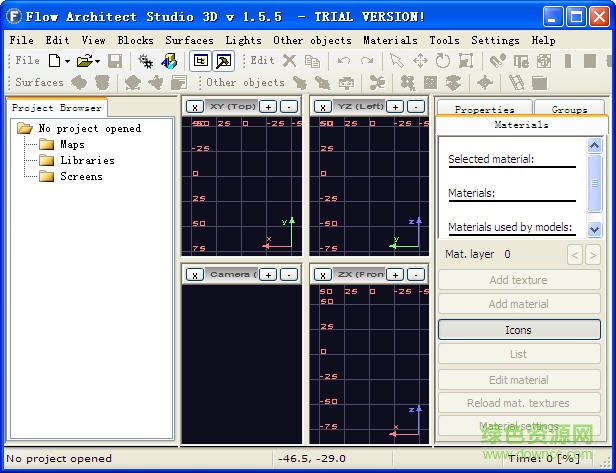Click the 3D cube icon in toolbar

point(168,61)
